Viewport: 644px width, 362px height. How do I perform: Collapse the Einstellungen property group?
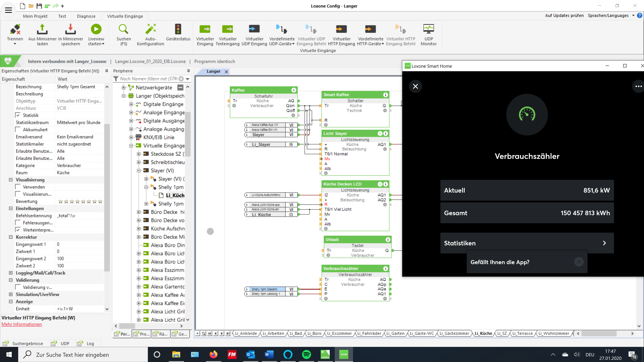point(11,208)
